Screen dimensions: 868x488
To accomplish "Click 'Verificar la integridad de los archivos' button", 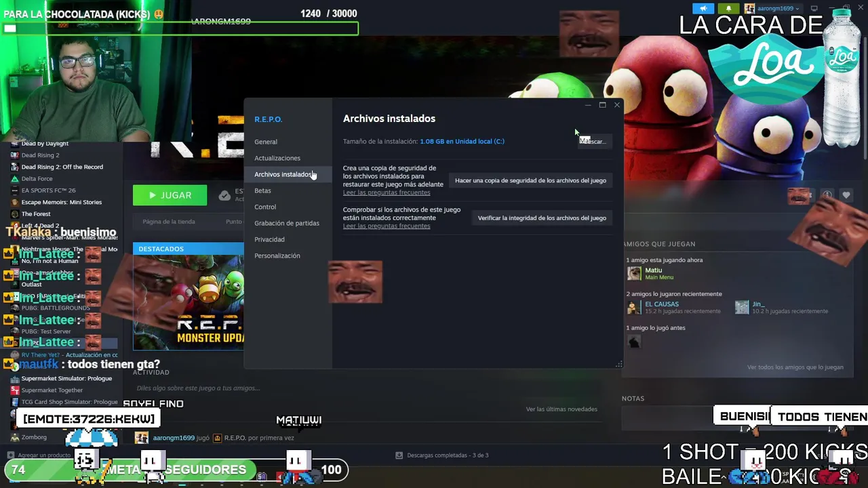I will click(x=542, y=218).
